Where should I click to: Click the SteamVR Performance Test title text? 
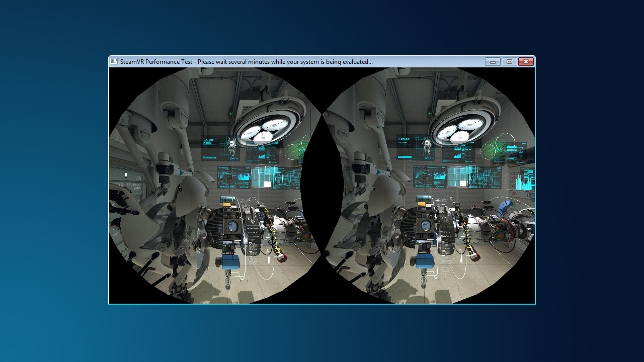click(151, 61)
